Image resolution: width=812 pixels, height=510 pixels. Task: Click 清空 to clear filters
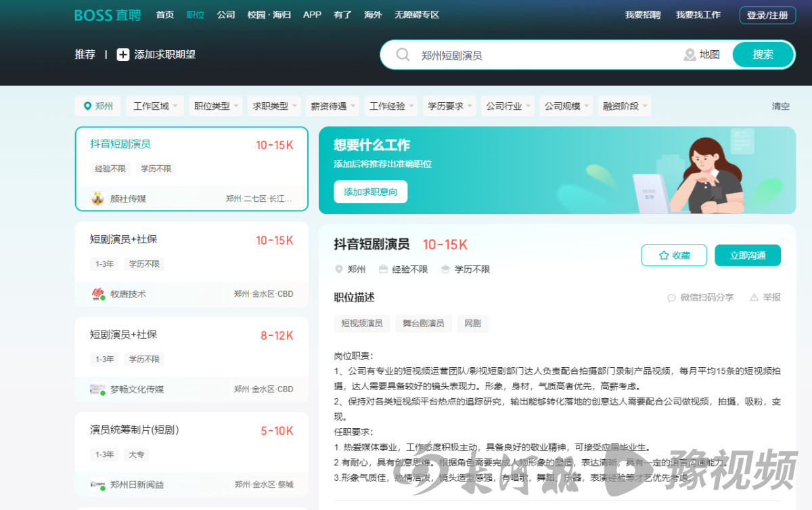click(x=781, y=106)
